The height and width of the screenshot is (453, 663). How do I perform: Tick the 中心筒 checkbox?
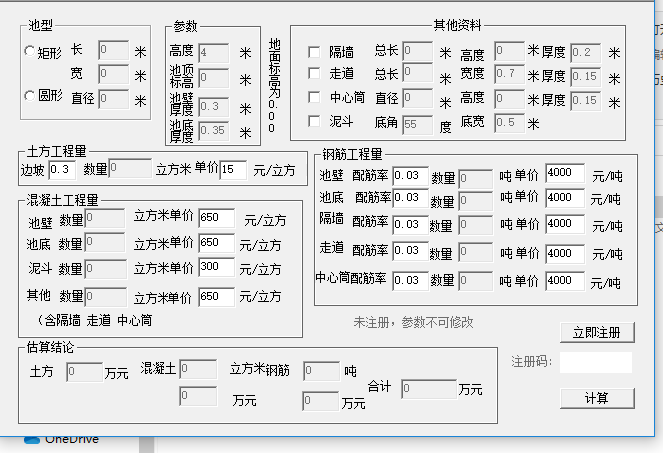314,97
